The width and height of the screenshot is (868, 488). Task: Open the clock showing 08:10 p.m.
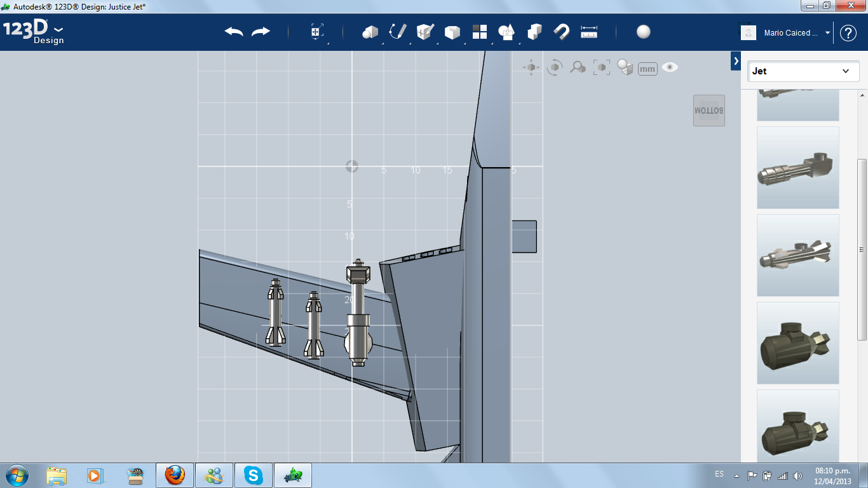pos(832,475)
